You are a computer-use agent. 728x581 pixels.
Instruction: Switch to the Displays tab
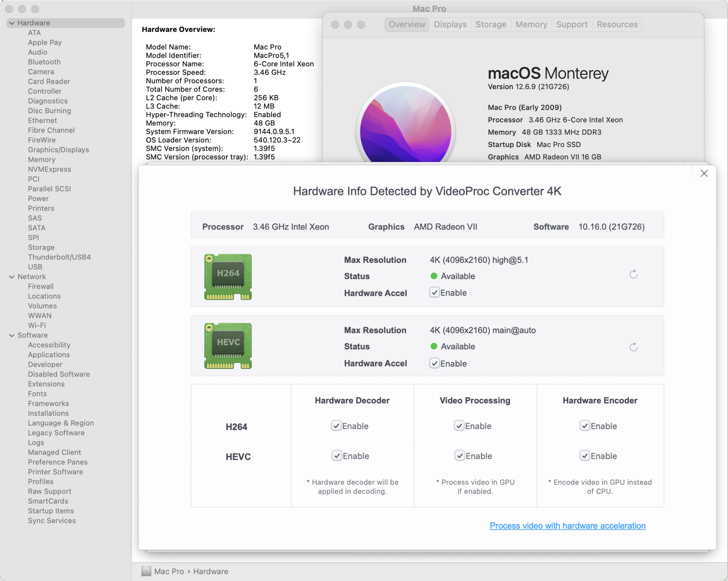coord(450,24)
